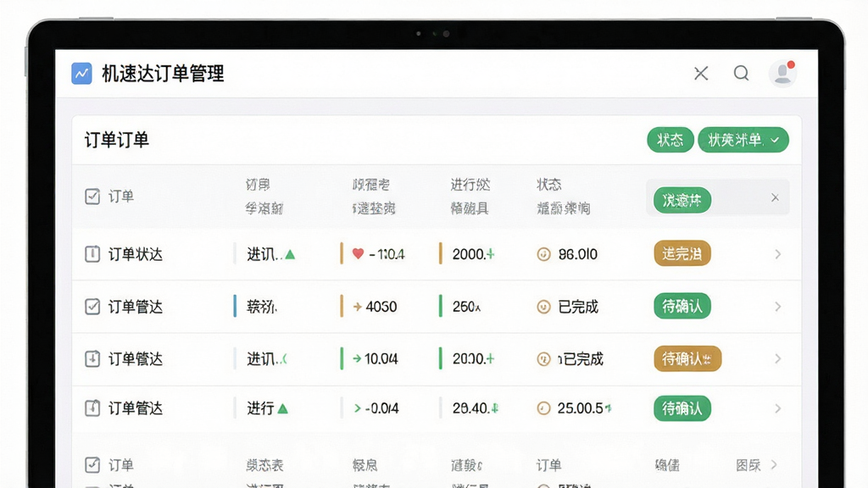
Task: Click the 已完成 text in the 4050 row
Action: click(x=578, y=307)
